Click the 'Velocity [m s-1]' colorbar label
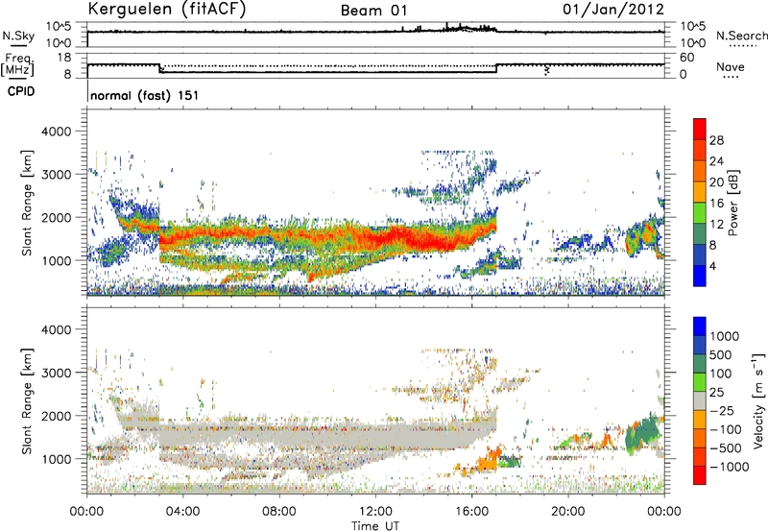 click(x=758, y=400)
